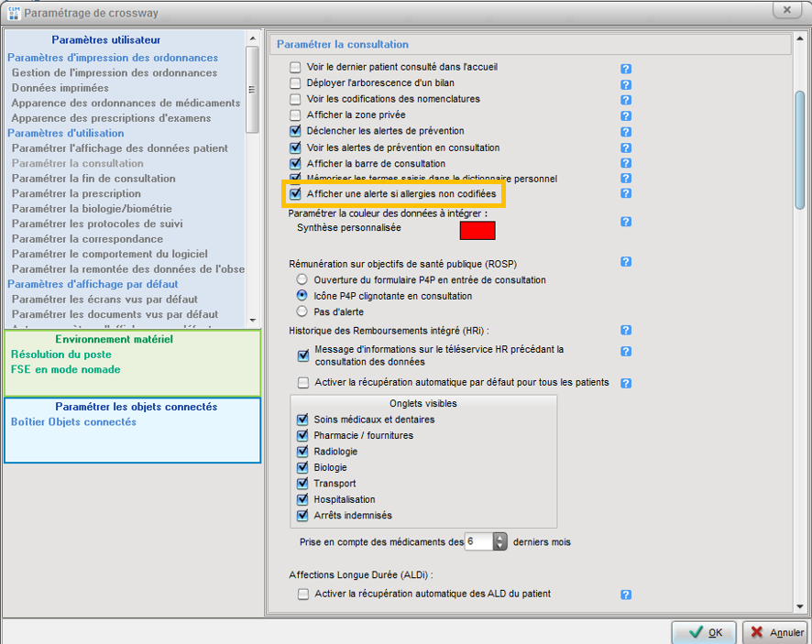This screenshot has height=644, width=812.
Task: Open 'FSE en mode nomade' link
Action: pyautogui.click(x=66, y=369)
